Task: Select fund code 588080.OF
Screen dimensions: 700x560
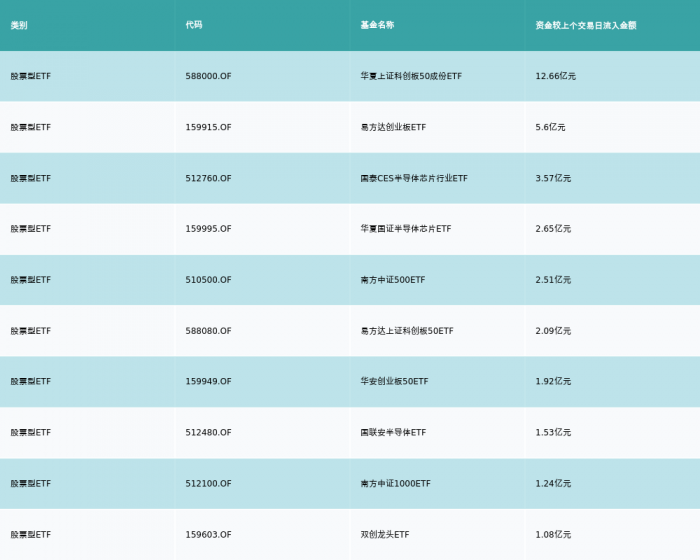Action: point(208,331)
